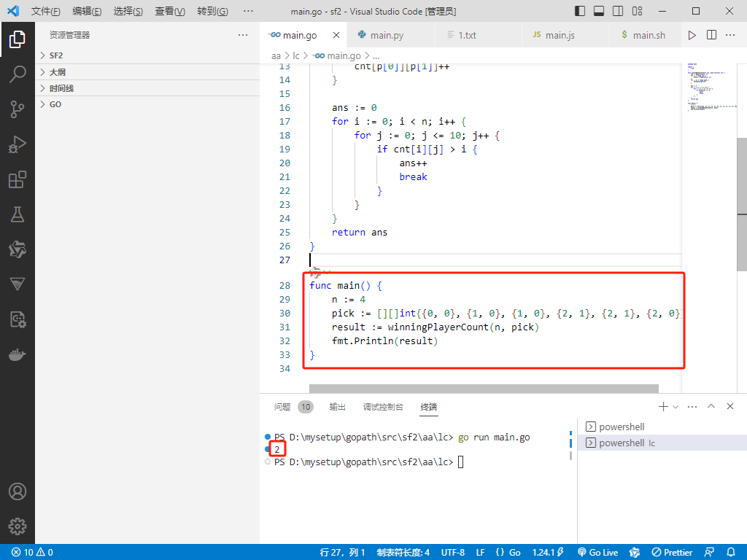Switch to the 调试控制台 debug console tab
The height and width of the screenshot is (560, 747).
[383, 407]
